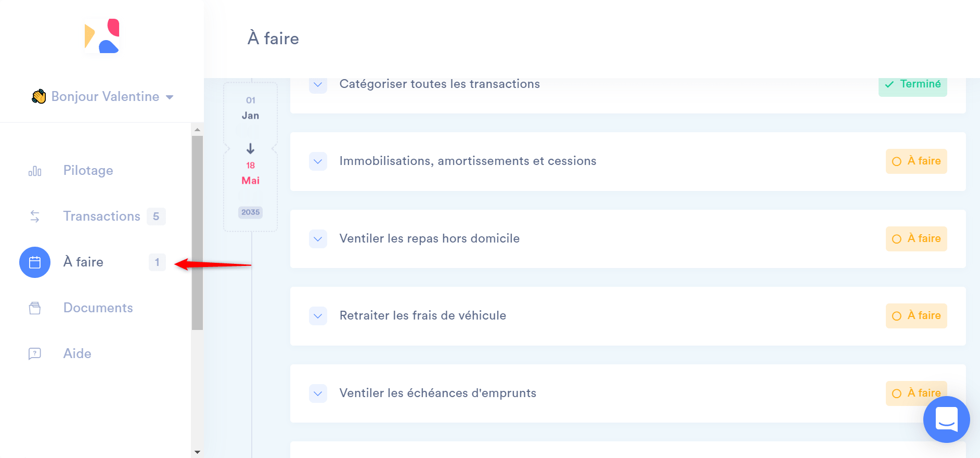This screenshot has width=980, height=458.
Task: Click the Terminé status button
Action: [x=913, y=85]
